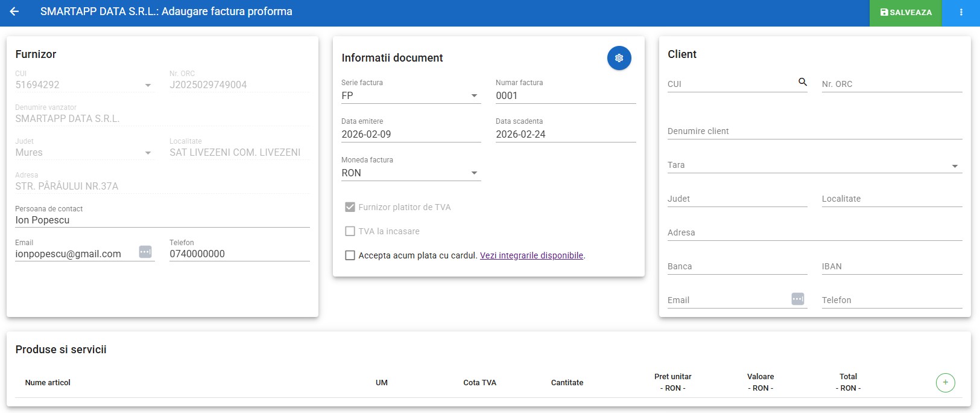Click the search icon in client CUI field
980x413 pixels.
(x=802, y=82)
